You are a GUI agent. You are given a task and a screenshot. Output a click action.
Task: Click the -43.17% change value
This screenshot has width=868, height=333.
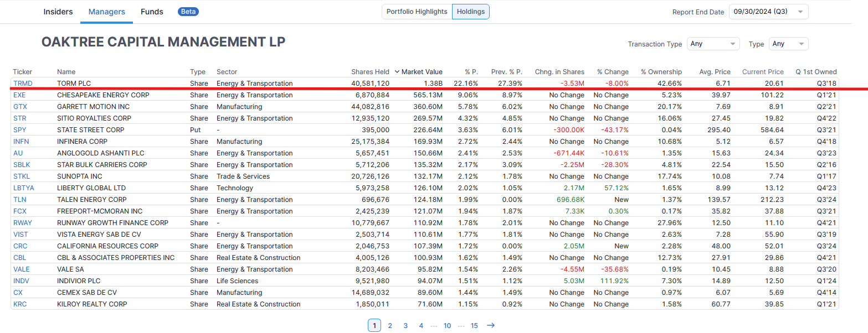[x=615, y=130]
